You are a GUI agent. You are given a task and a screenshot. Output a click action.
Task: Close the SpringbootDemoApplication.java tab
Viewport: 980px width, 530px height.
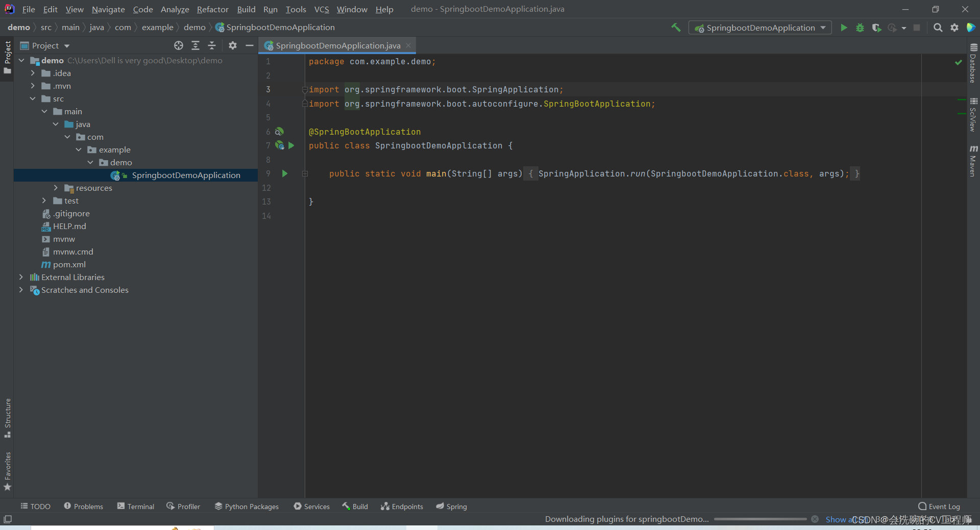click(408, 45)
